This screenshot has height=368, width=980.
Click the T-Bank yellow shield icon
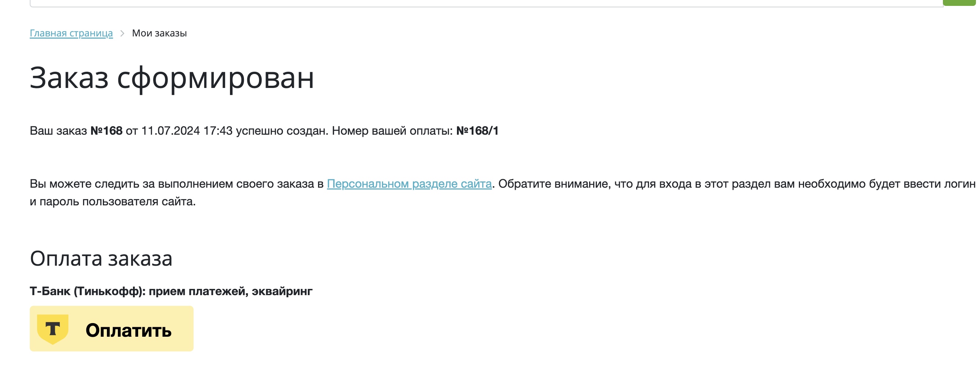tap(53, 329)
